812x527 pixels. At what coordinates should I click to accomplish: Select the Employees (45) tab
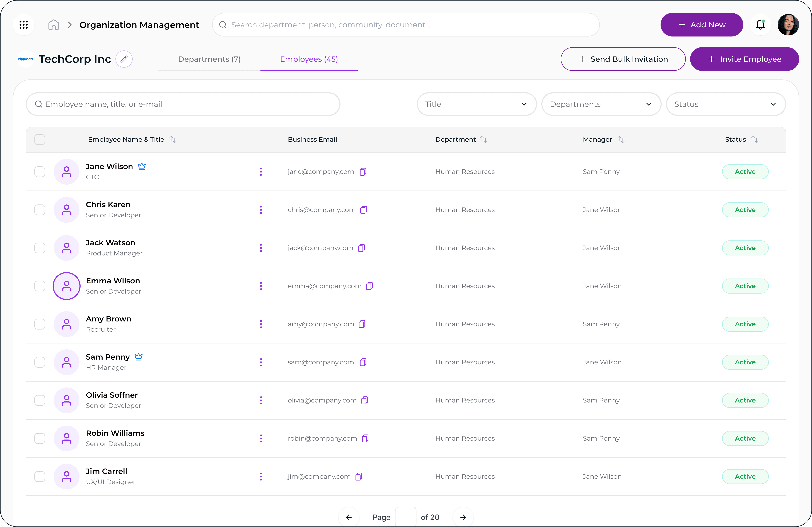coord(309,59)
